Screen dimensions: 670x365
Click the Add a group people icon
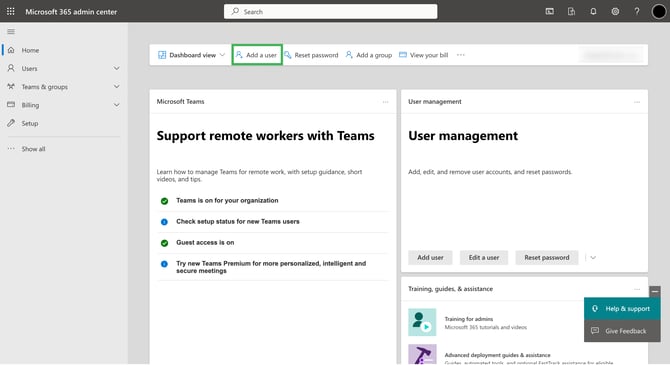click(349, 55)
